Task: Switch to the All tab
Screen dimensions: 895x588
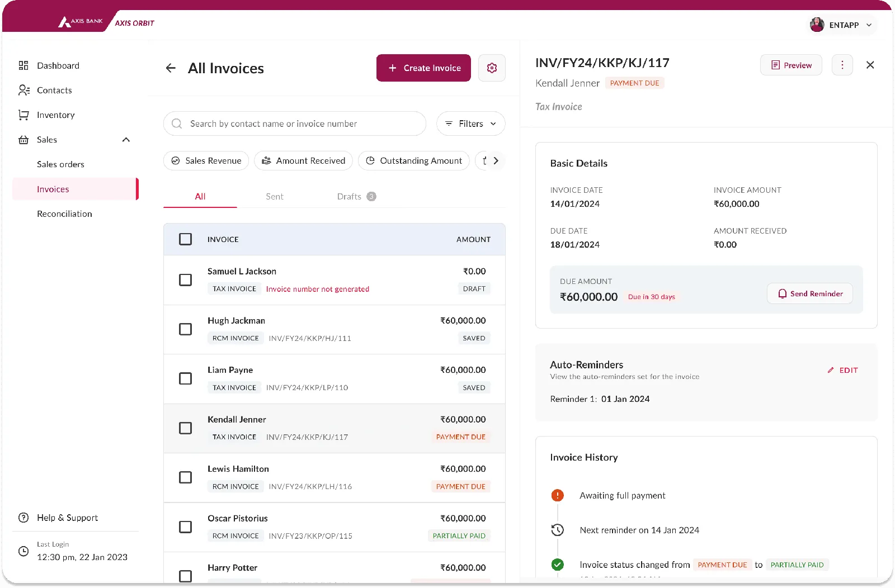Action: pyautogui.click(x=200, y=196)
